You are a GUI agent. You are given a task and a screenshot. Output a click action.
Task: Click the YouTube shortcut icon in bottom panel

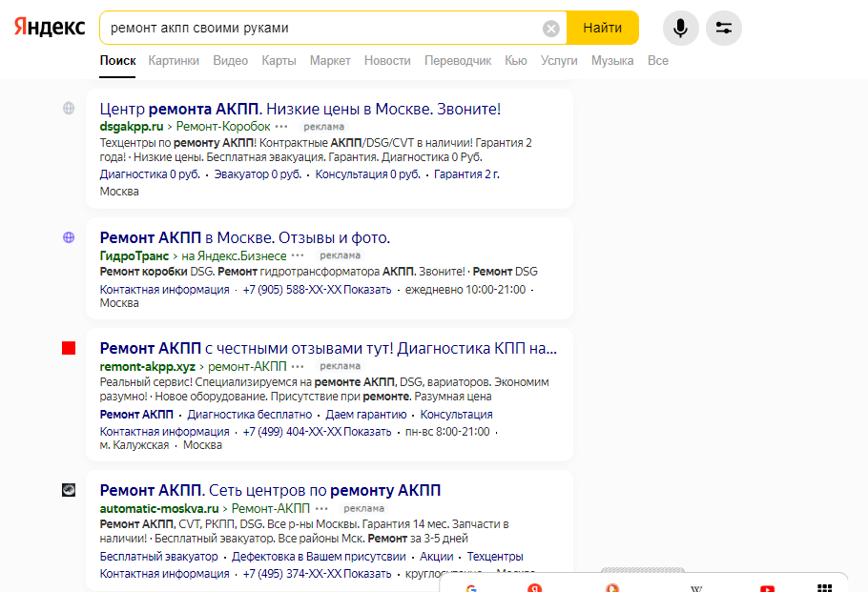point(767,588)
